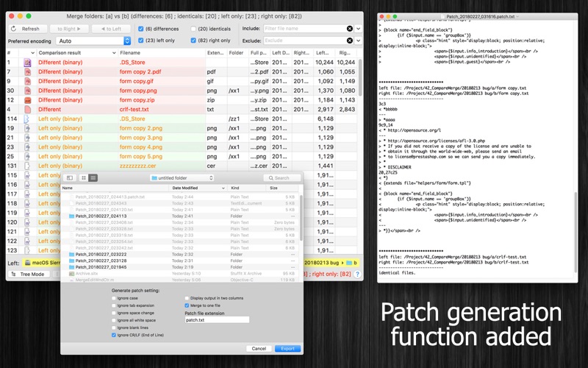Click the Refresh button

click(28, 29)
